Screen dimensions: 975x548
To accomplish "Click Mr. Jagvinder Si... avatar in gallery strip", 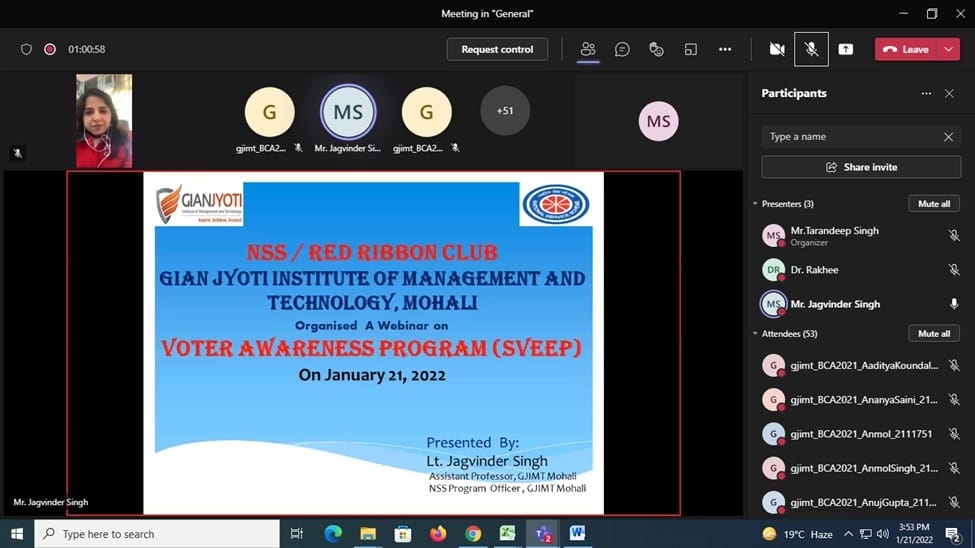I will pos(348,112).
